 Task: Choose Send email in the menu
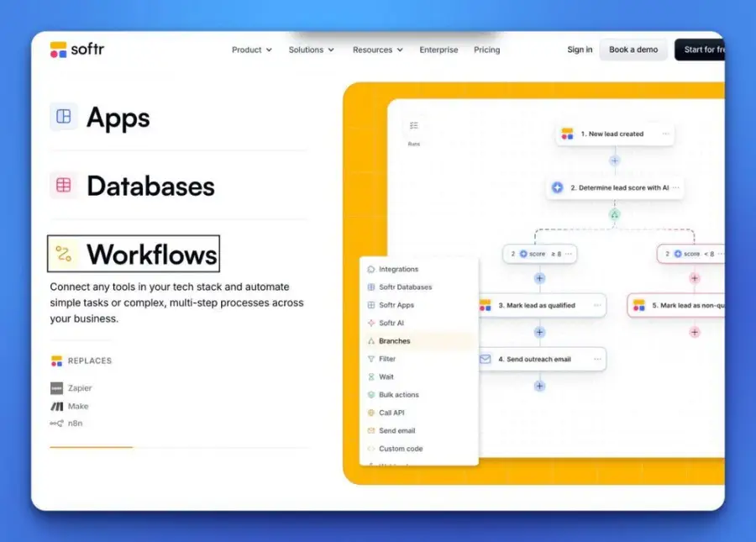(418, 430)
